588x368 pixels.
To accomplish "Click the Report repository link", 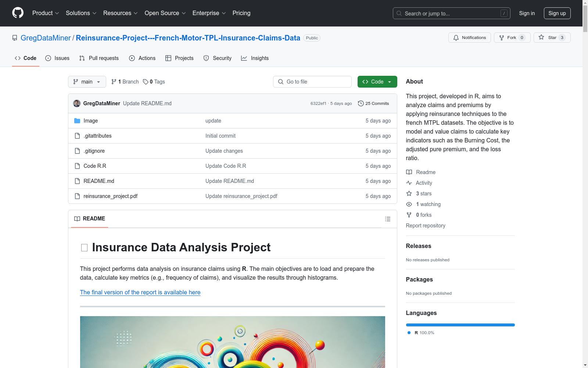I will pos(426,226).
